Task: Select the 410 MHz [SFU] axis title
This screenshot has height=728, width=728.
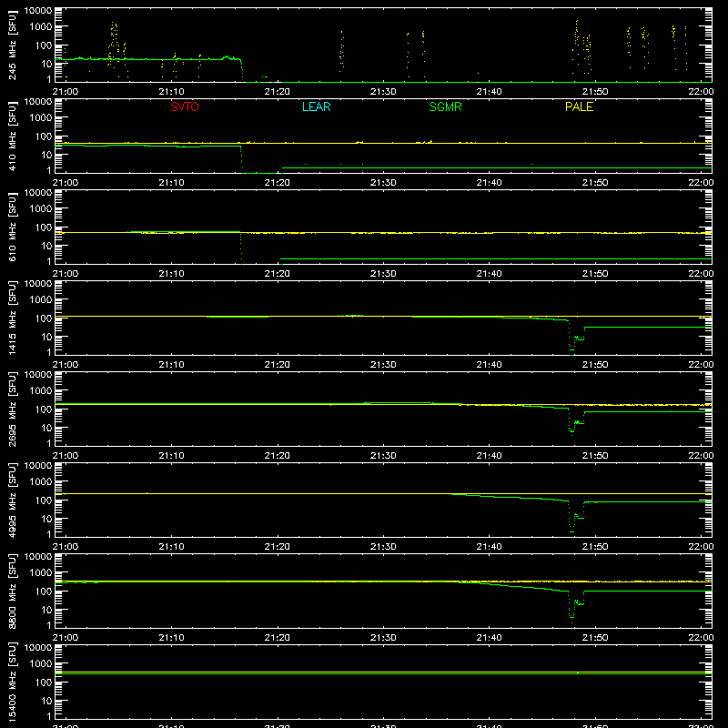Action: point(12,136)
